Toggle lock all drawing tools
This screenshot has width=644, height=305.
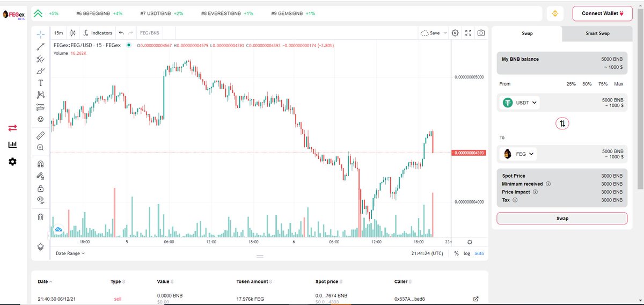pos(40,188)
